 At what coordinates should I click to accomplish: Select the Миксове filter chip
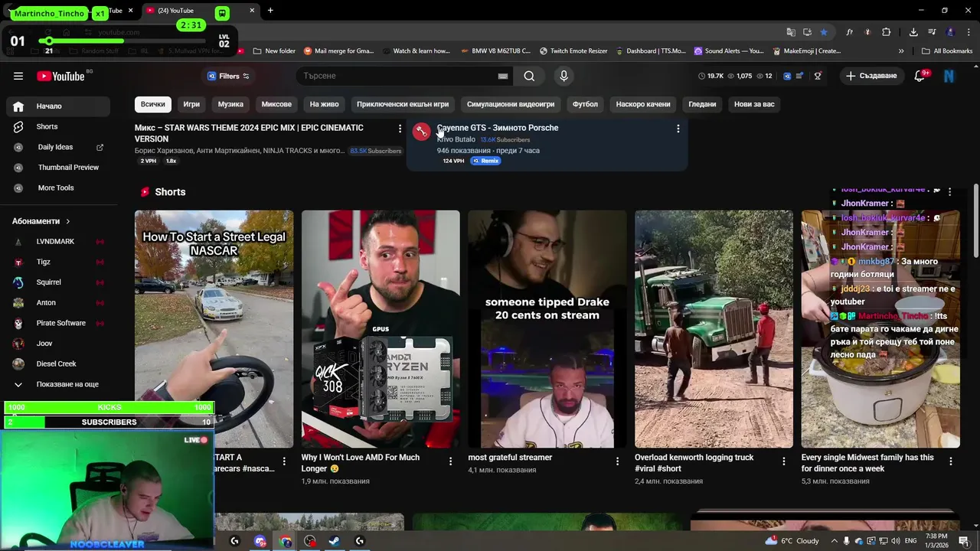[x=276, y=104]
